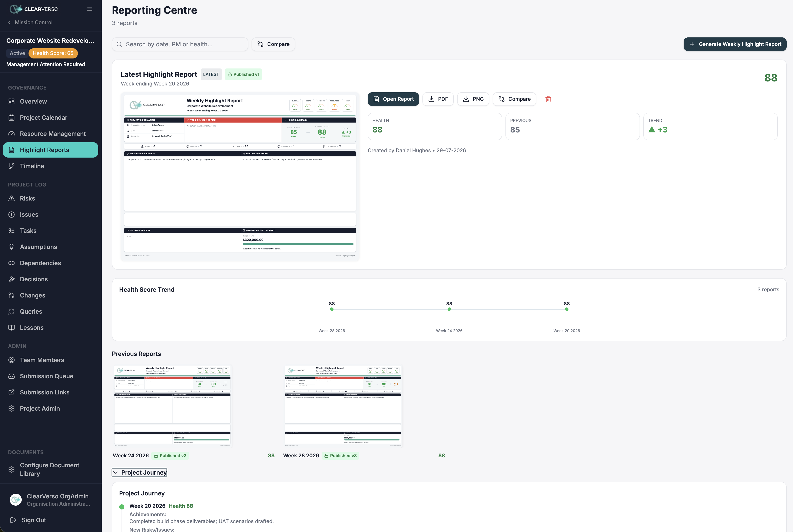Collapse the Project Journey section

click(x=140, y=472)
